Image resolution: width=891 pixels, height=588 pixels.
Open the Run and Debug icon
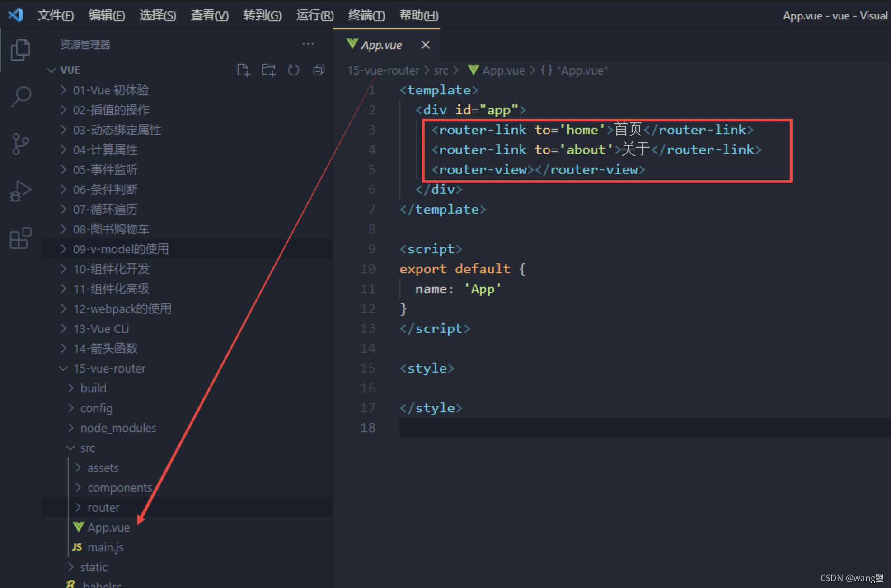click(20, 191)
